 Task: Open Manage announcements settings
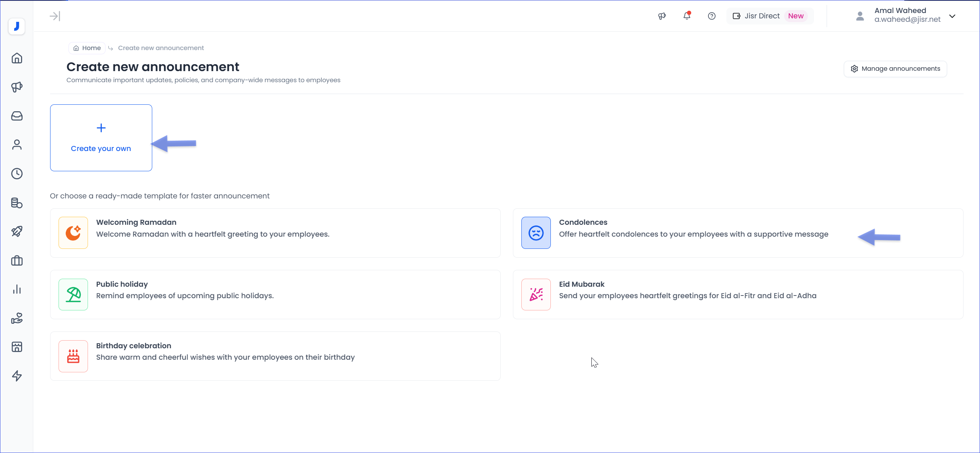click(x=895, y=69)
